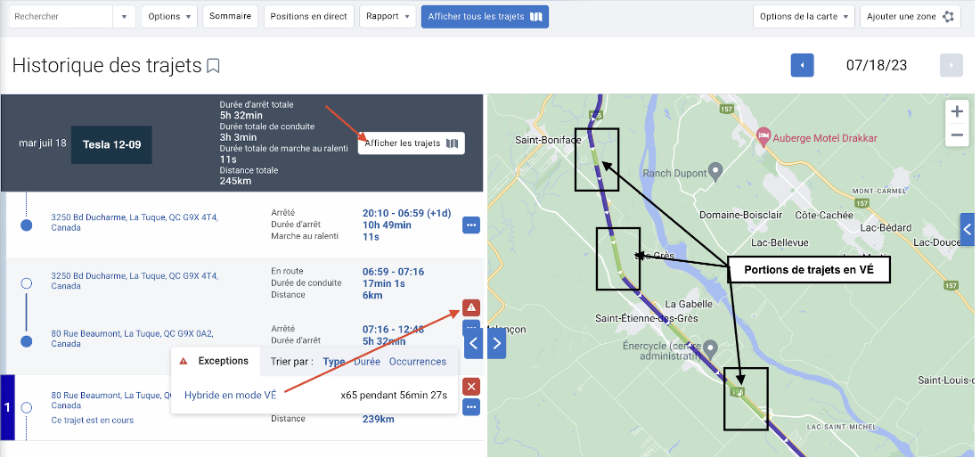
Task: Bookmark the Historique des trajets page
Action: click(x=214, y=66)
